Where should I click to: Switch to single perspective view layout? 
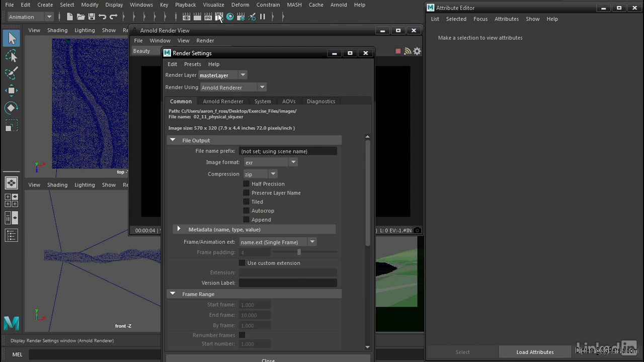coord(12,183)
